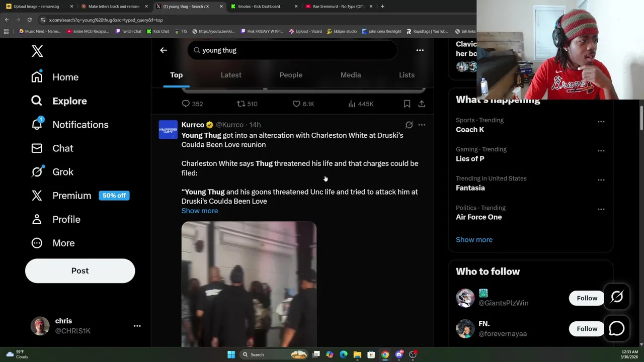This screenshot has height=362, width=644.
Task: Follow @forevernayaa
Action: (587, 328)
